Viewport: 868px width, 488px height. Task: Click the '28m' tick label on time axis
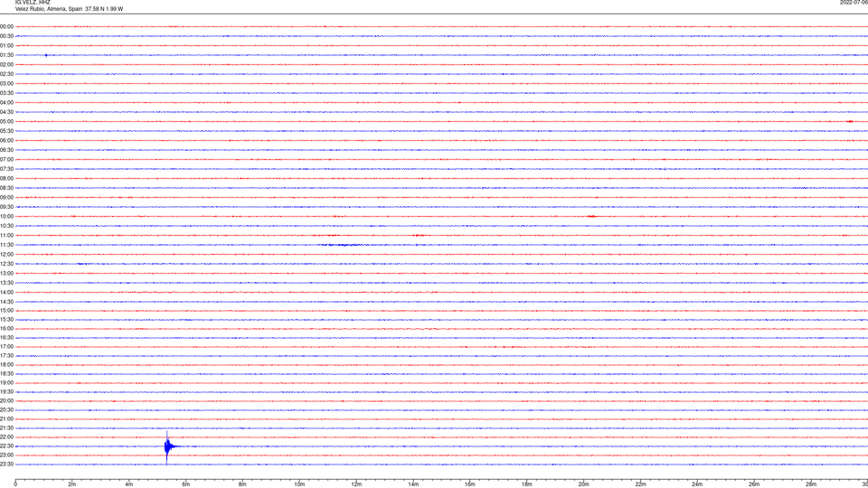tap(811, 484)
